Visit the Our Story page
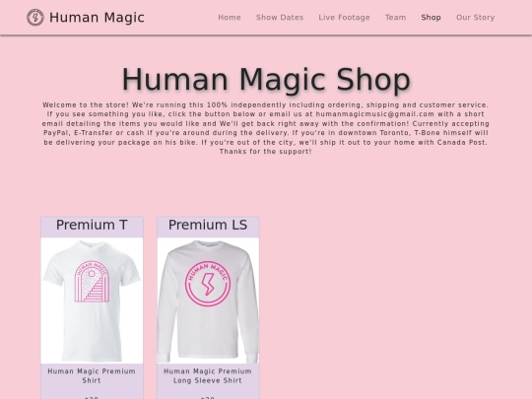The height and width of the screenshot is (399, 532). (475, 18)
